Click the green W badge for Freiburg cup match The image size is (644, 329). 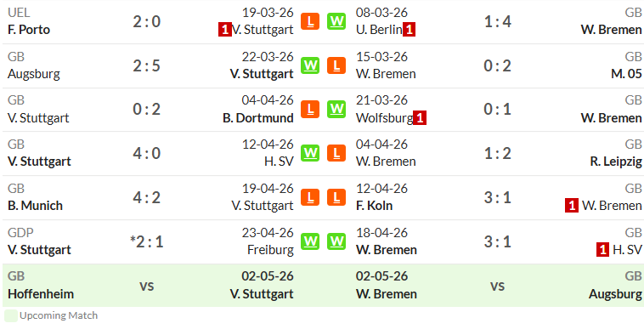tap(310, 241)
